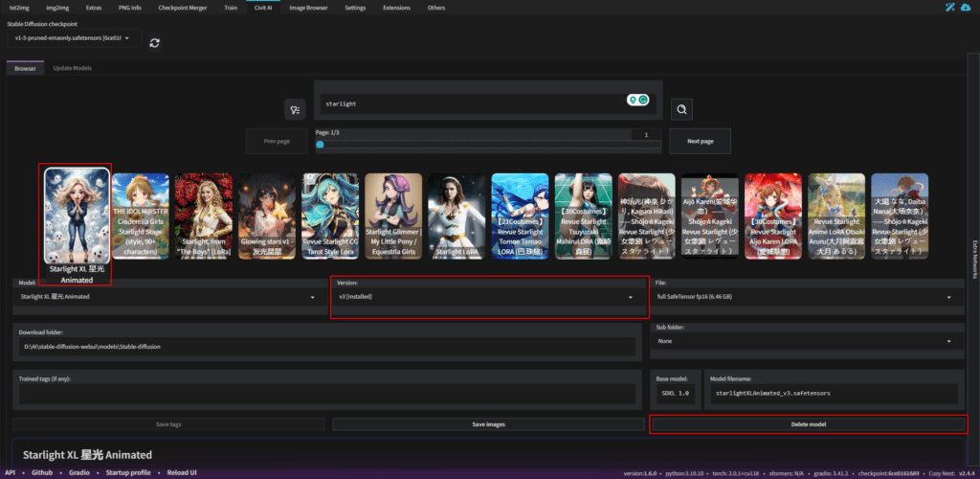The image size is (980, 479).
Task: Click the cloud download icon top right
Action: click(967, 8)
